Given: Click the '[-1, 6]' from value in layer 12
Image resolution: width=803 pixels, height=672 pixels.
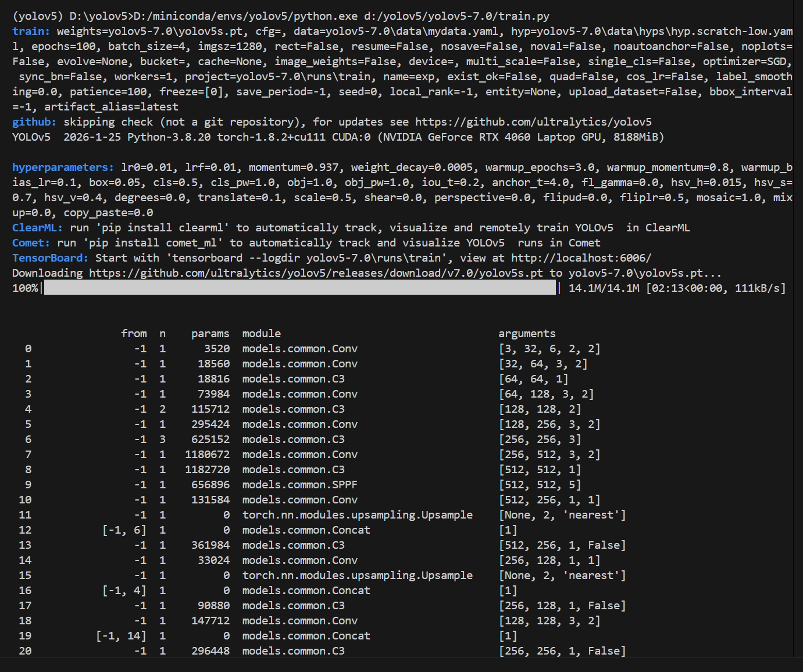Looking at the screenshot, I should click(124, 530).
